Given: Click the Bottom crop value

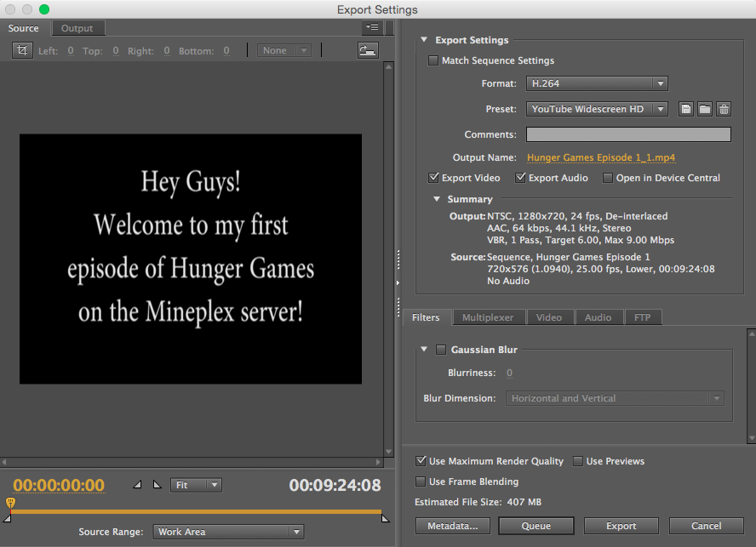Looking at the screenshot, I should click(226, 50).
